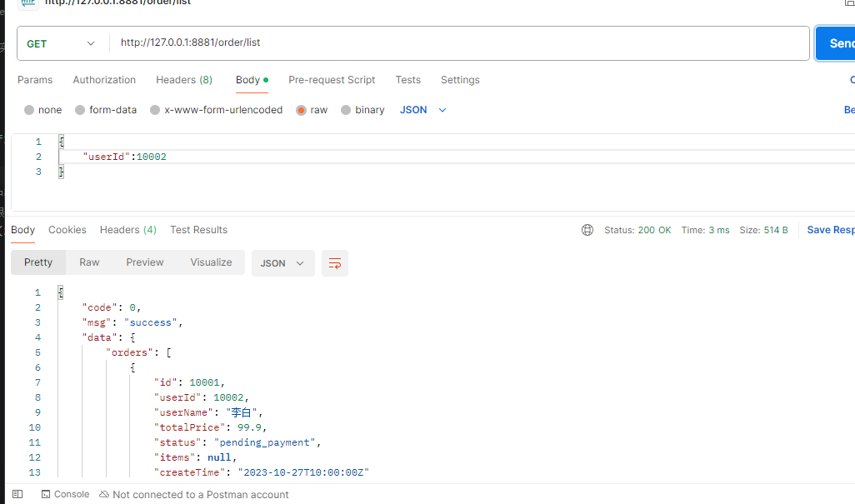This screenshot has height=504, width=855.
Task: Click the Time: 3 ms value
Action: pyautogui.click(x=705, y=230)
